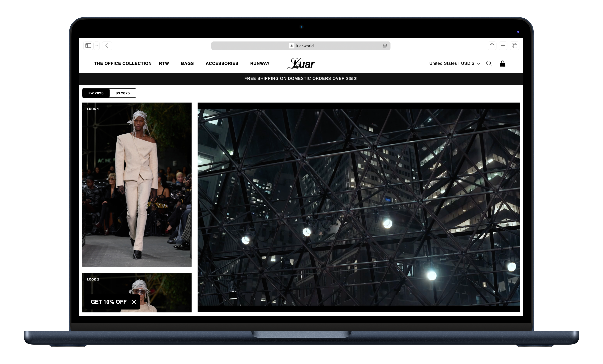Switch to FW 2025 runway toggle
This screenshot has width=603, height=364.
point(96,93)
